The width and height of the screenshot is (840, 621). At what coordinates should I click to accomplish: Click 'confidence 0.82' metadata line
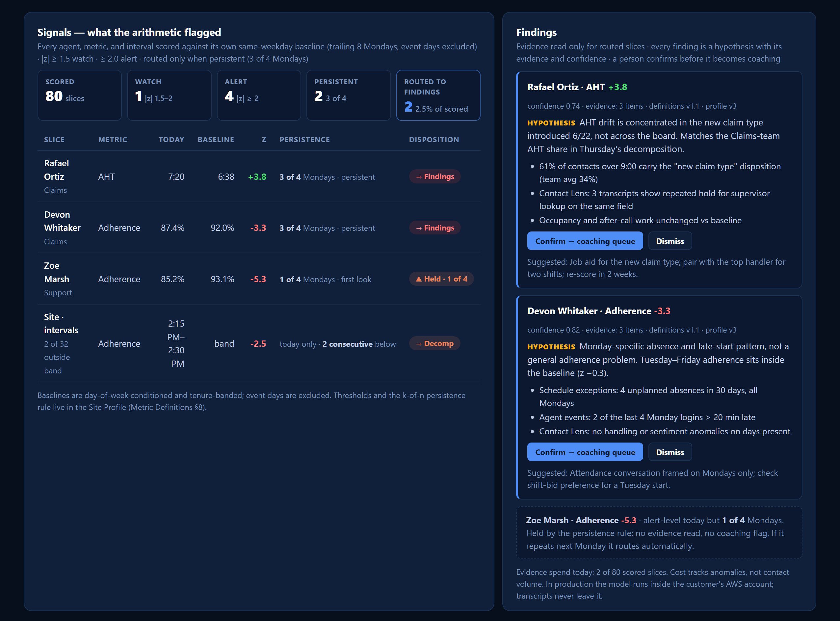click(632, 330)
